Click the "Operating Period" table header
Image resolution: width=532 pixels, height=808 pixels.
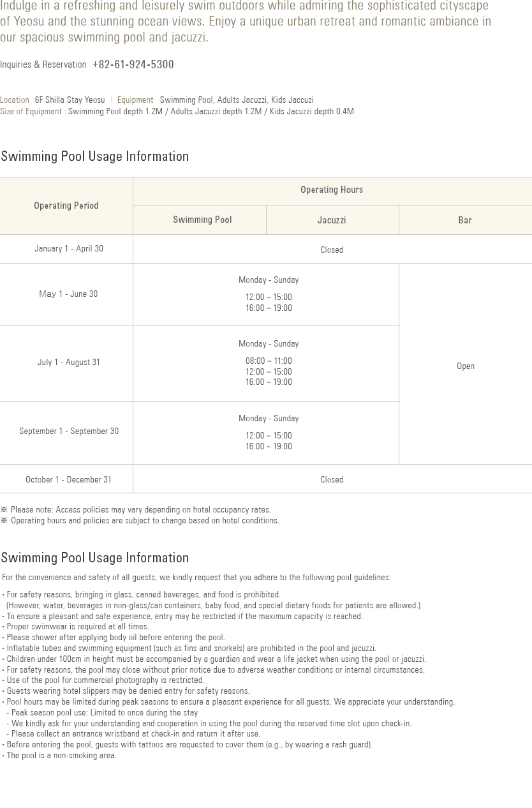click(66, 206)
